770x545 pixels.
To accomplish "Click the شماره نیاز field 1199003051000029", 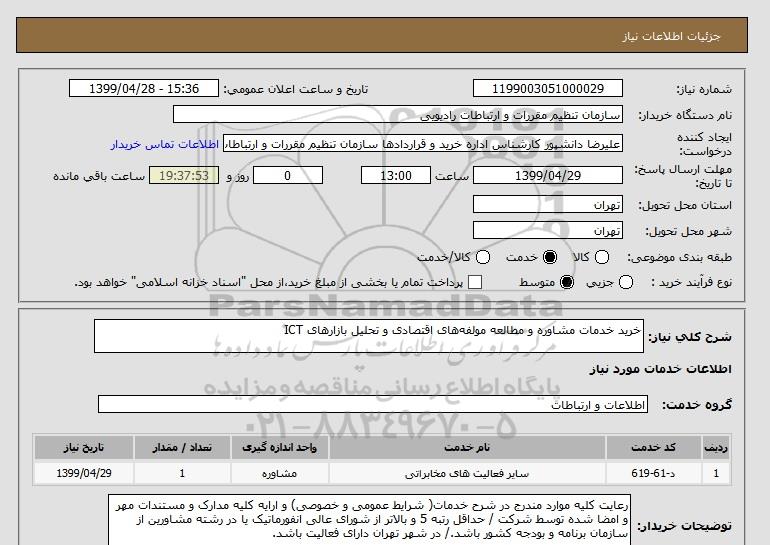I will (548, 88).
